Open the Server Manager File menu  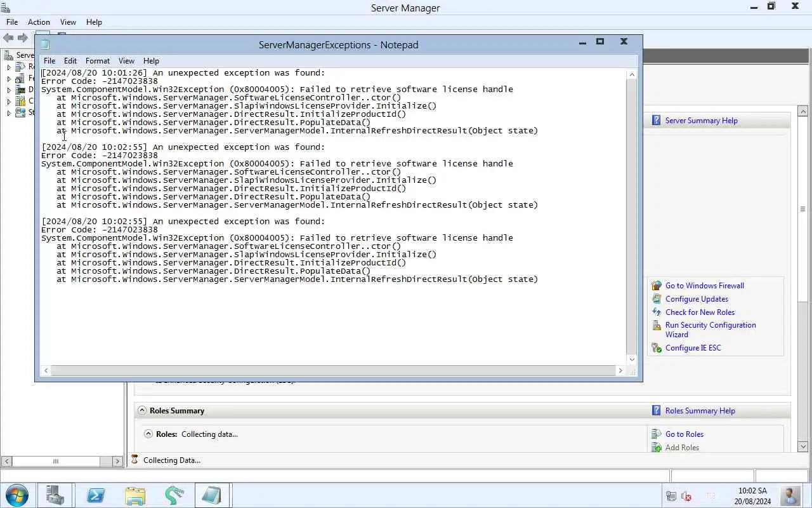tap(12, 22)
